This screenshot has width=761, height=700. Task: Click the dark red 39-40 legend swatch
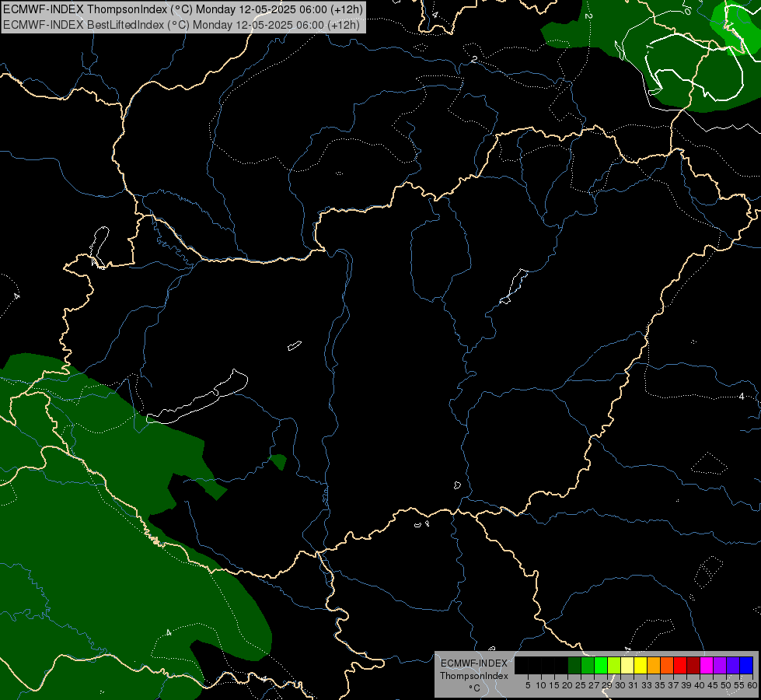[693, 665]
